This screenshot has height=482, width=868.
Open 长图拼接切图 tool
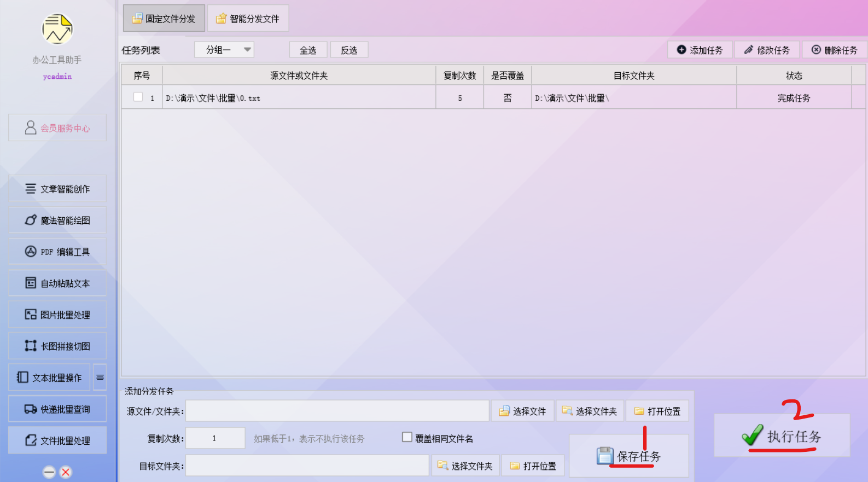tap(57, 346)
